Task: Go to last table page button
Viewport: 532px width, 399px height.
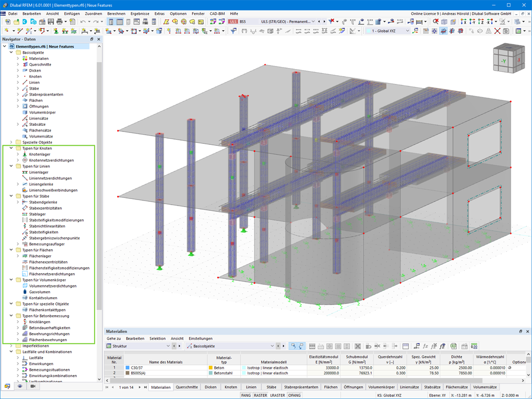Action: click(145, 387)
